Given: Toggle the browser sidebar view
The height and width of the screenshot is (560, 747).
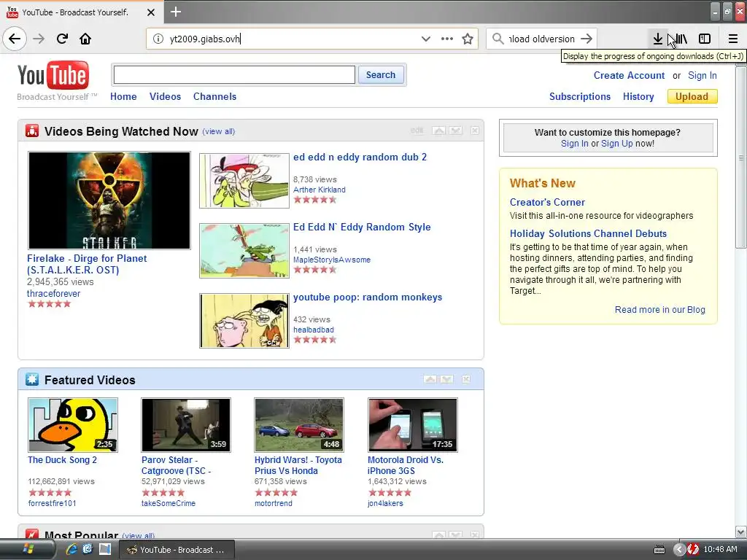Looking at the screenshot, I should (705, 39).
